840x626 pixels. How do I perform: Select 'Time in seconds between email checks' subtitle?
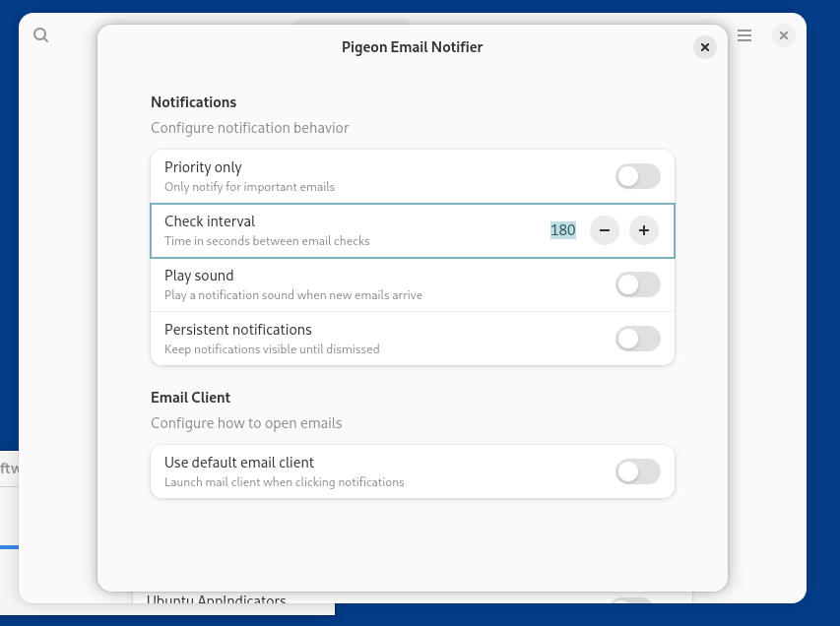click(267, 241)
